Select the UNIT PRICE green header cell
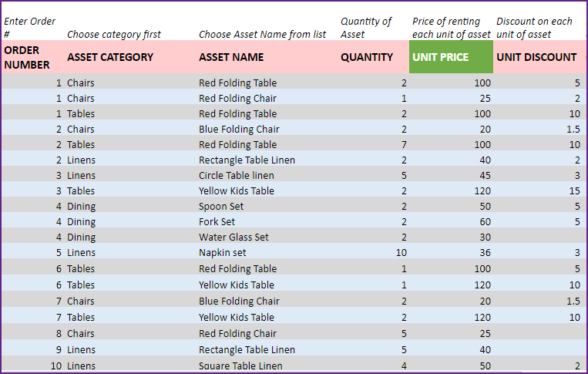588x374 pixels. [451, 57]
